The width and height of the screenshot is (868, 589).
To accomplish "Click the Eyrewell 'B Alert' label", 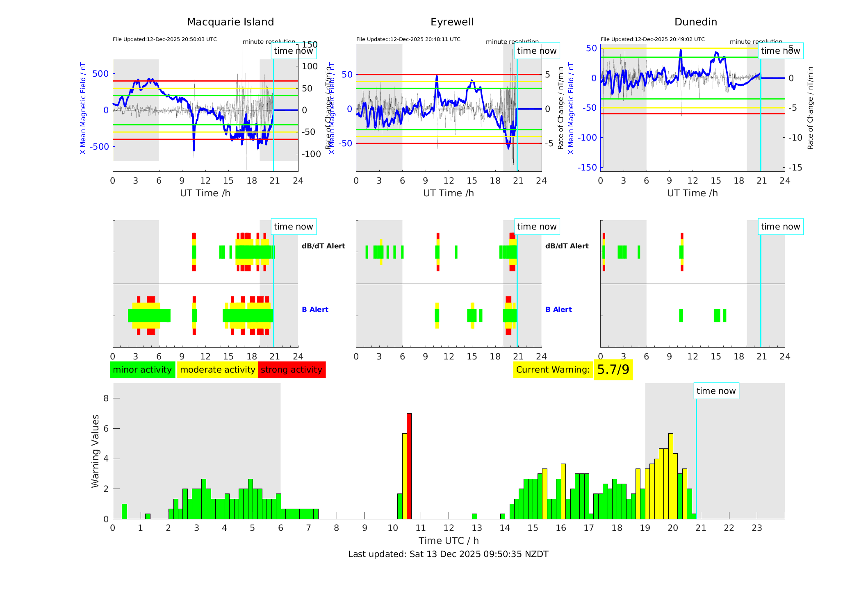I will (558, 309).
